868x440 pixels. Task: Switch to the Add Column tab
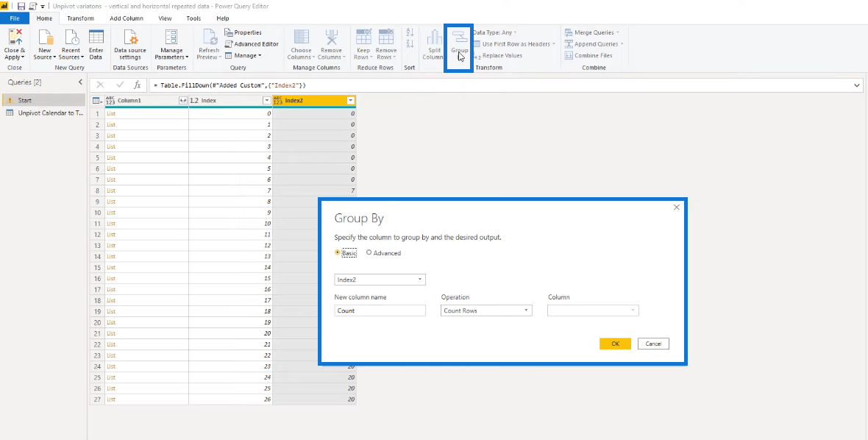[127, 18]
